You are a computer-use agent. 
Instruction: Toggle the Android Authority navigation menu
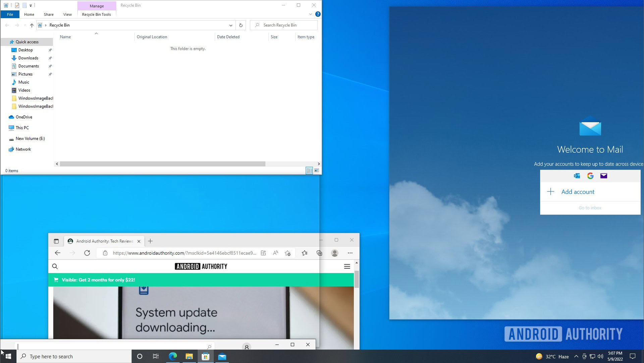click(347, 266)
